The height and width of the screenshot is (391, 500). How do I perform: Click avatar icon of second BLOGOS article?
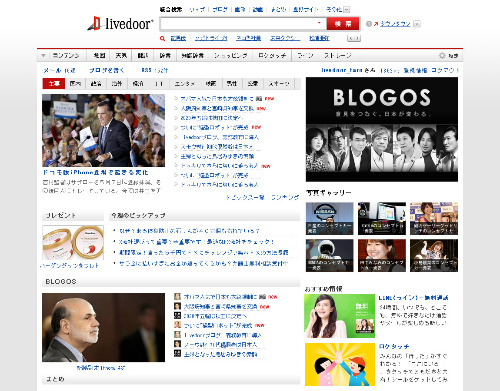click(177, 306)
